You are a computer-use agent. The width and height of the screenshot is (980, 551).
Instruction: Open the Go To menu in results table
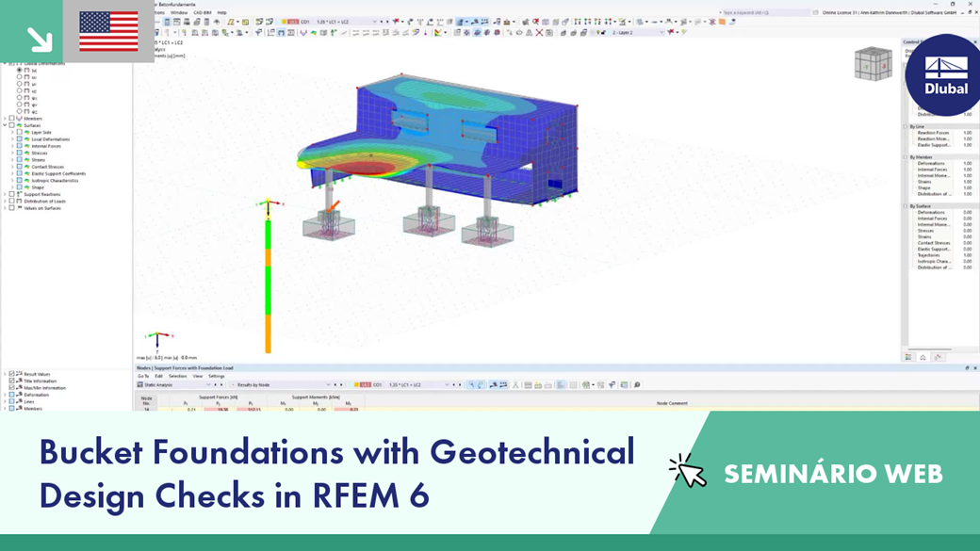click(143, 376)
